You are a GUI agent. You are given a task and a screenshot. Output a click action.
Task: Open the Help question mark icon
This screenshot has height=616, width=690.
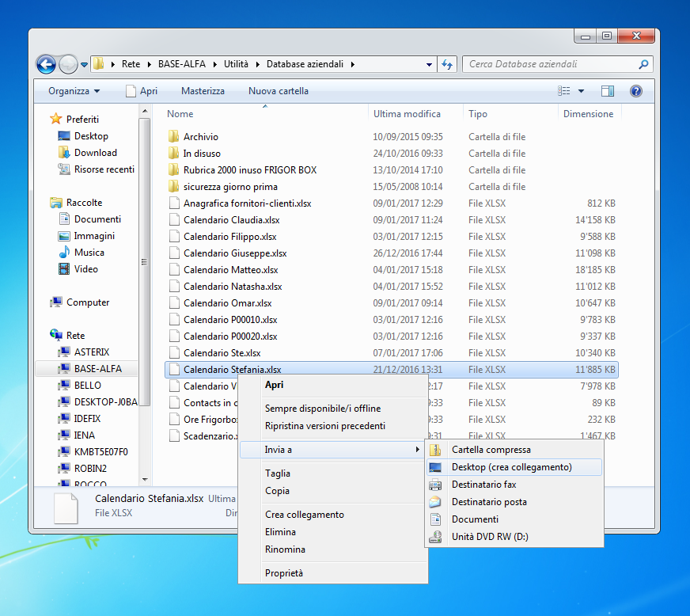coord(635,91)
